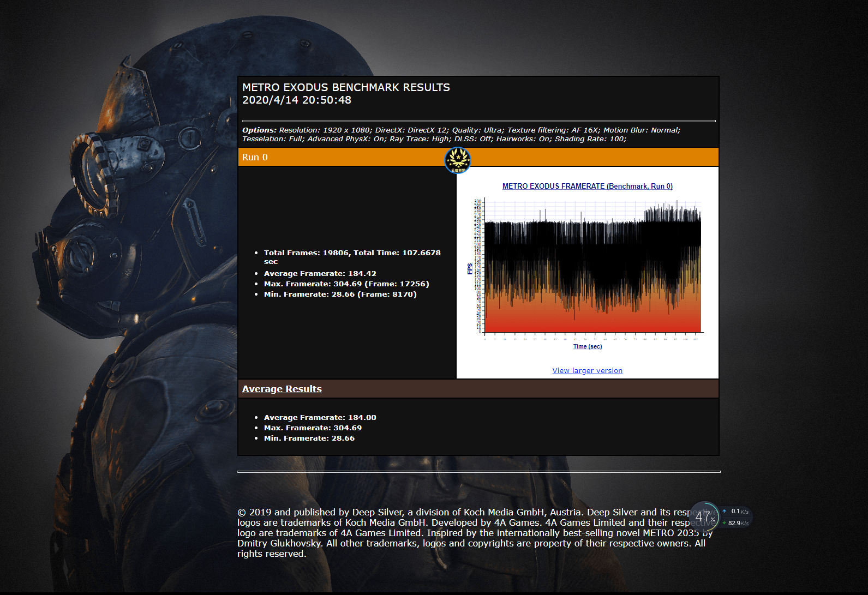Click the 2020/4/14 20:50:48 timestamp
868x595 pixels.
coord(297,100)
